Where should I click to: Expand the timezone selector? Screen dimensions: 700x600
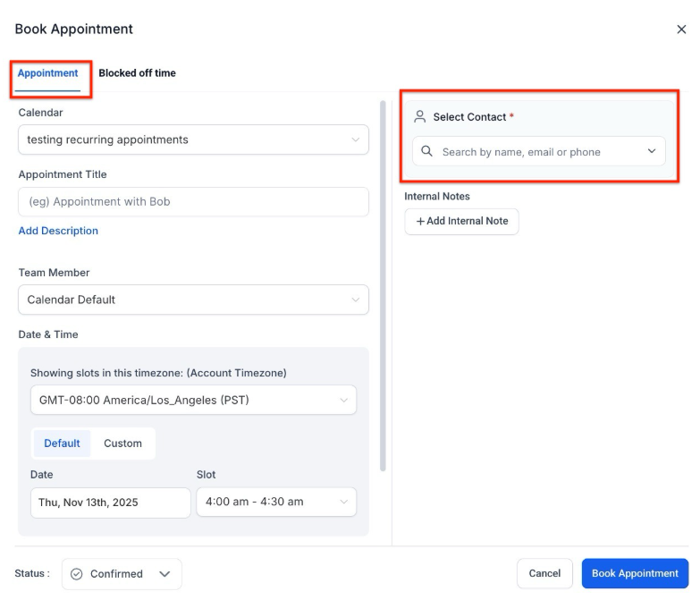tap(193, 400)
